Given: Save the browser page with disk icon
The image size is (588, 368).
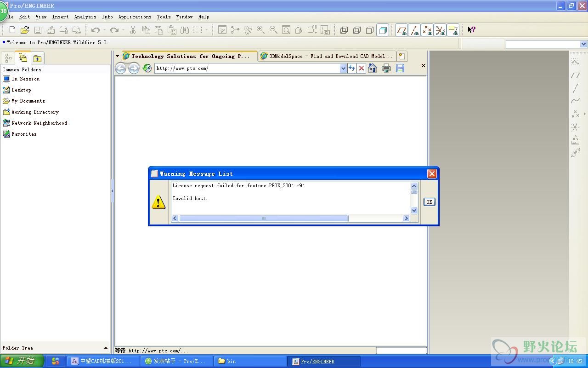Looking at the screenshot, I should 400,68.
